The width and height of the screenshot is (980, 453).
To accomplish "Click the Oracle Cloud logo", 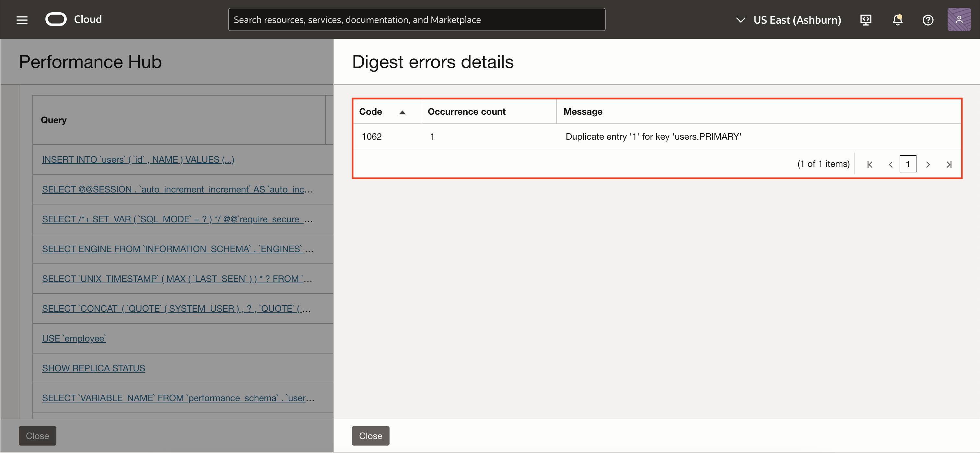I will [x=56, y=19].
